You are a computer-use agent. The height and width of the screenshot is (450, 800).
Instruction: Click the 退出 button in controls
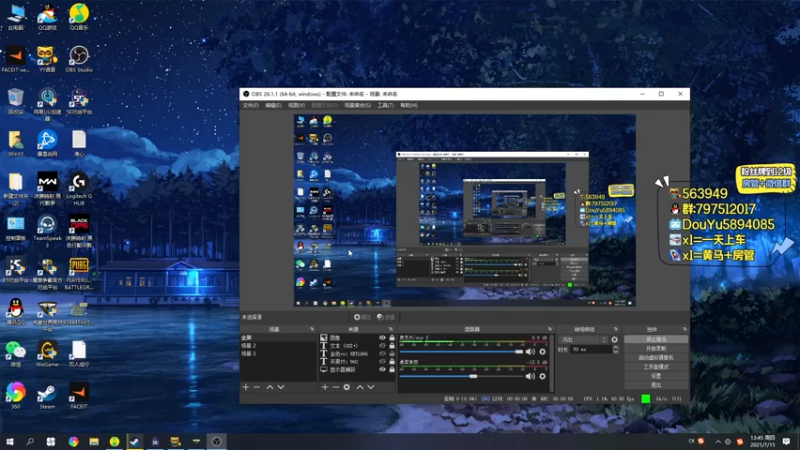coord(656,385)
